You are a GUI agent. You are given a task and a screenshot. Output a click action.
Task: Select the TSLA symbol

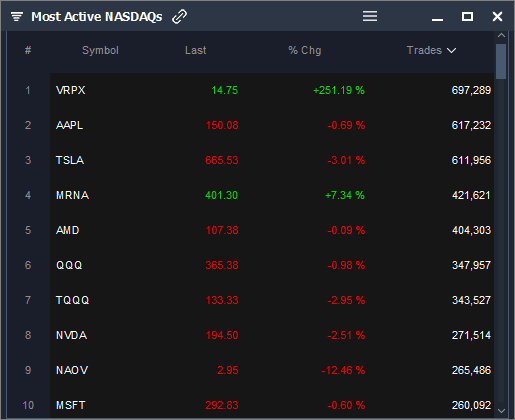click(x=70, y=160)
